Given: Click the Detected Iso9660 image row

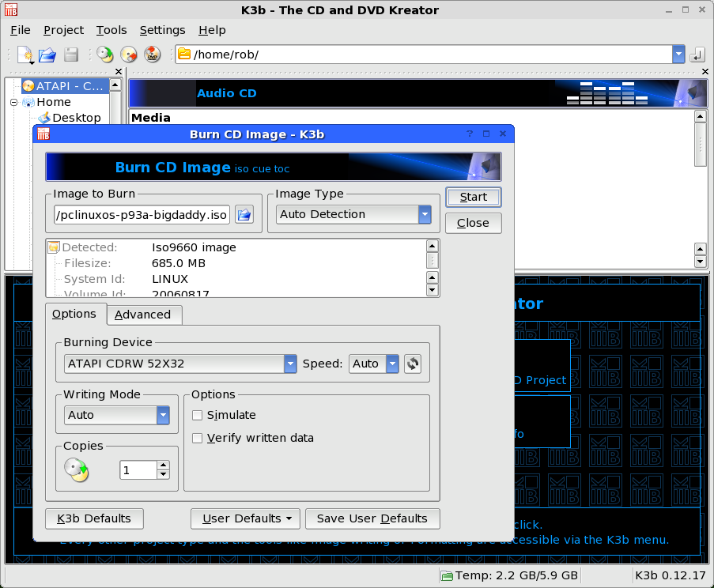Looking at the screenshot, I should [236, 247].
